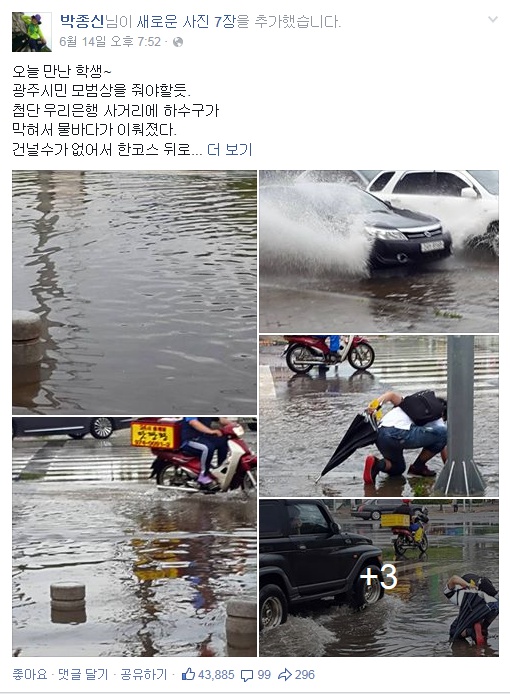510x694 pixels.
Task: Open the flooded street water photo
Action: 134,292
